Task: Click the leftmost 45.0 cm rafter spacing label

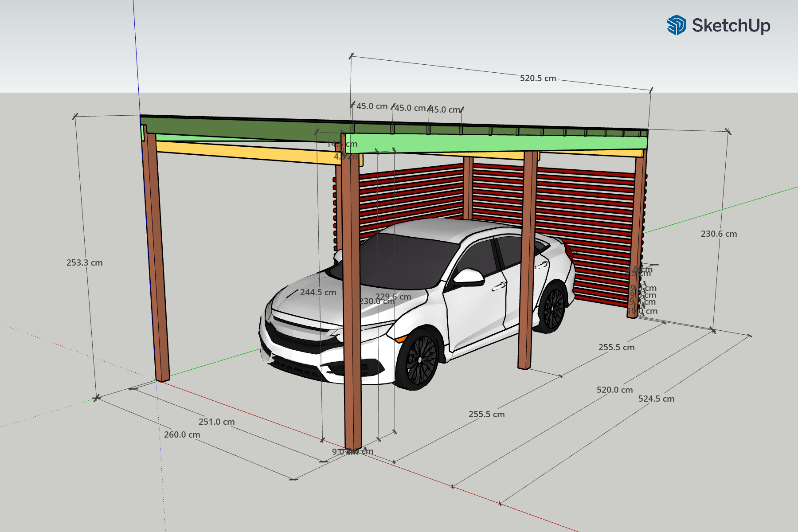Action: 372,106
